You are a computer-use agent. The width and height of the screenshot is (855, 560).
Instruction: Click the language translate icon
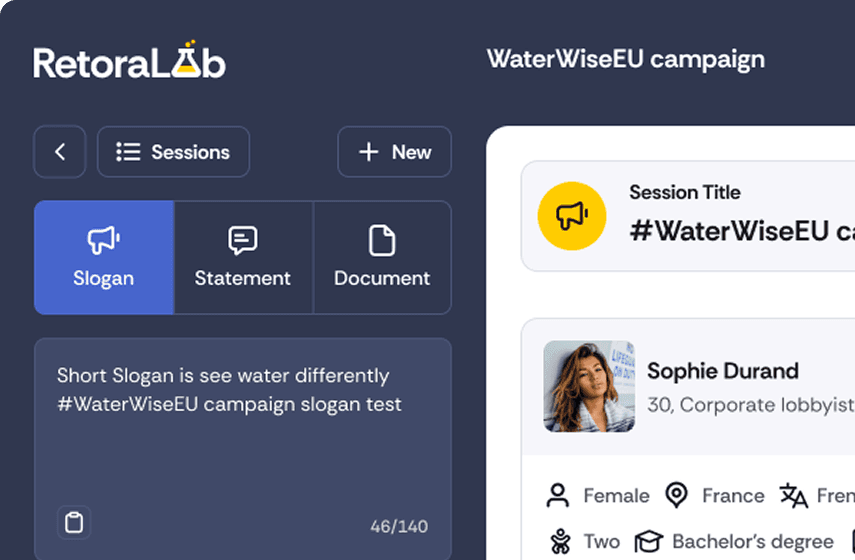point(793,495)
